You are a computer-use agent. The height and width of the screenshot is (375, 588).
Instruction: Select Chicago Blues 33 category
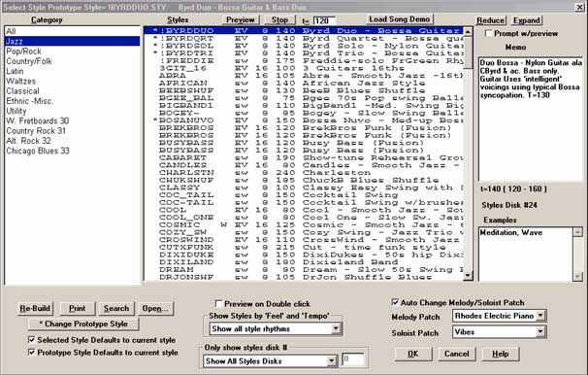click(x=72, y=151)
